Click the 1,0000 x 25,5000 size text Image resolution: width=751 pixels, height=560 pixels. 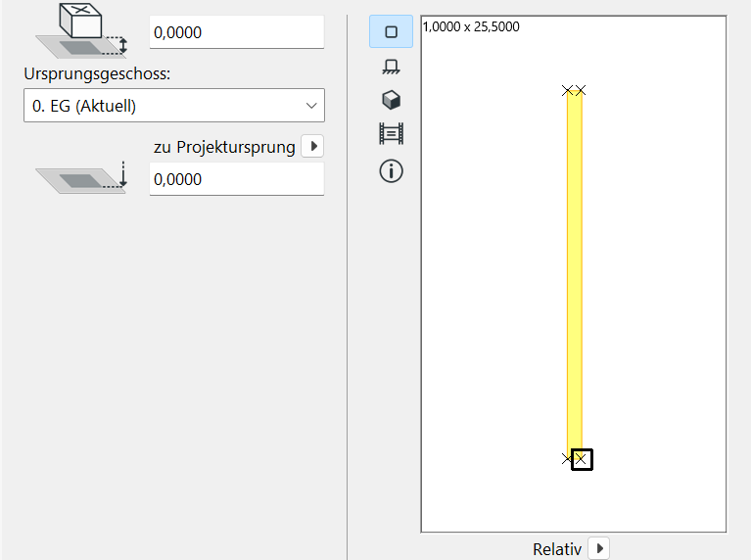coord(471,27)
